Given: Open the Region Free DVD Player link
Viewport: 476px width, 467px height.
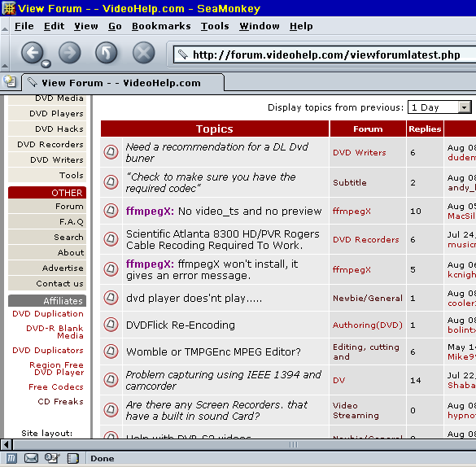Looking at the screenshot, I should pyautogui.click(x=56, y=369).
